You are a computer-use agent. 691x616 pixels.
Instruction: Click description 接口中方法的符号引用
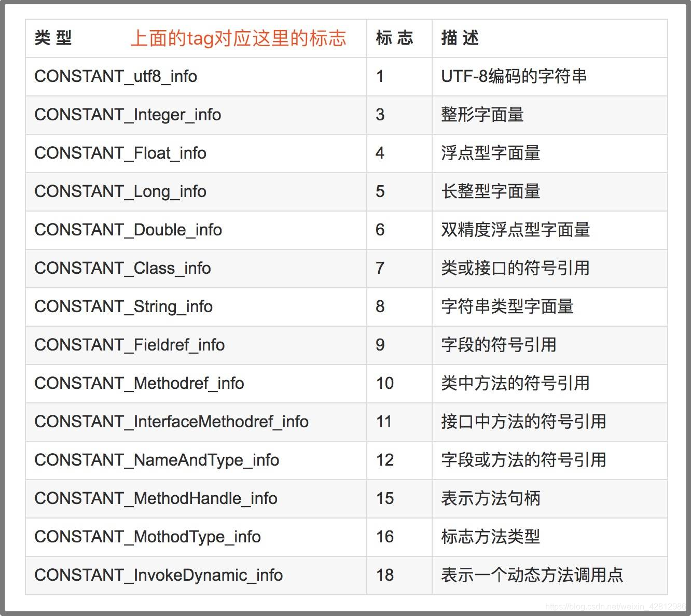click(x=524, y=422)
